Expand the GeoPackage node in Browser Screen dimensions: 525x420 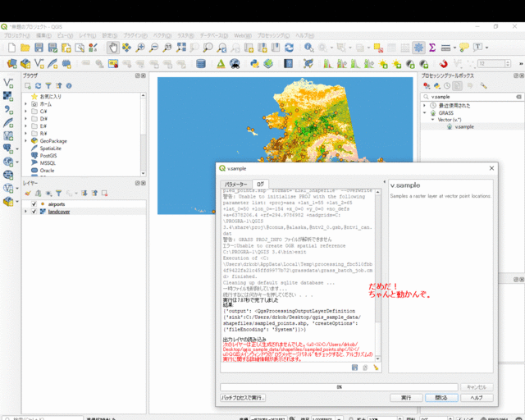point(25,141)
